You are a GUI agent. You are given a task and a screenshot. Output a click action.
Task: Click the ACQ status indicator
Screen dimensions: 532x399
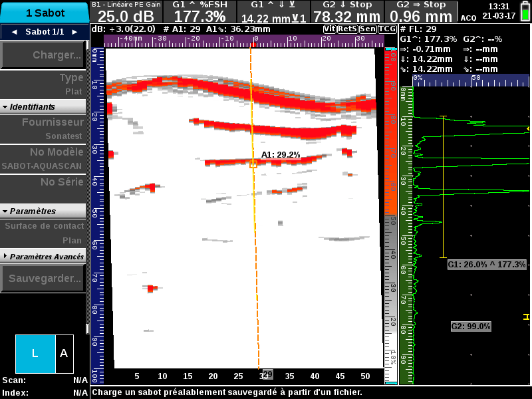(468, 18)
